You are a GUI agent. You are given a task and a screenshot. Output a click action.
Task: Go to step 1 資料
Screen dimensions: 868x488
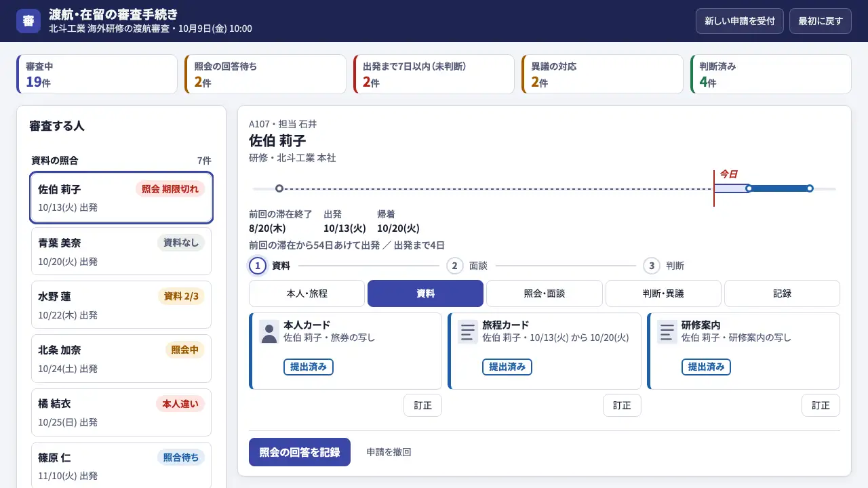tap(270, 266)
